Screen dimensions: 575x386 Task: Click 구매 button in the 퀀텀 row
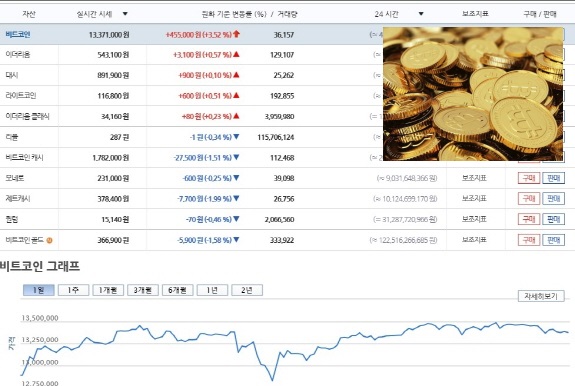[x=529, y=219]
